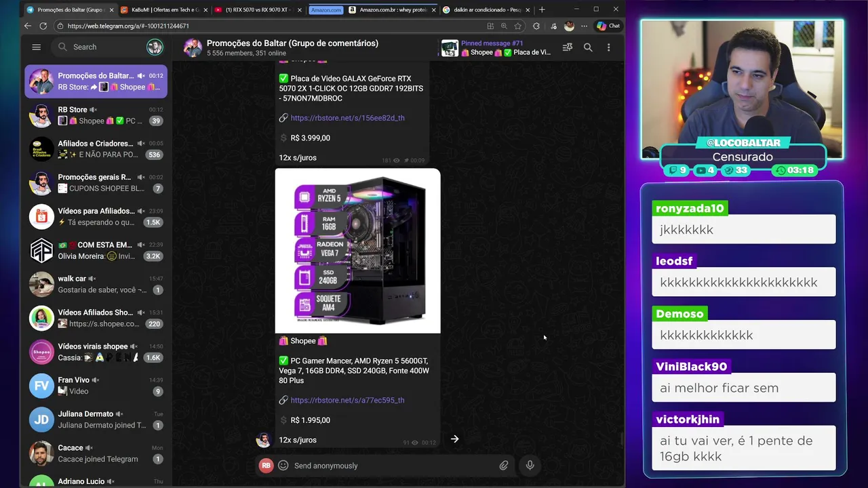Click the JD avatar of Juliana Dermato
Viewport: 868px width, 488px height.
41,420
